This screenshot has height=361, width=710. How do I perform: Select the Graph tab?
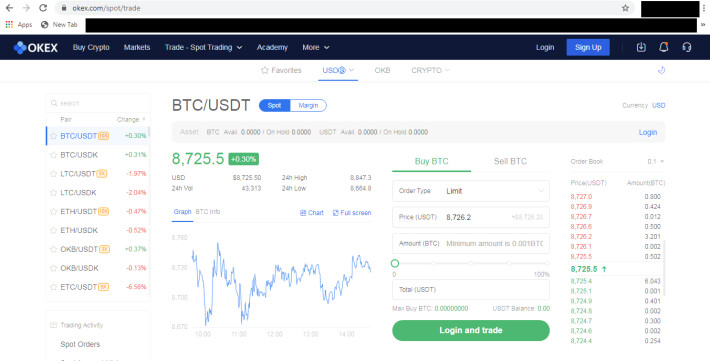point(182,212)
